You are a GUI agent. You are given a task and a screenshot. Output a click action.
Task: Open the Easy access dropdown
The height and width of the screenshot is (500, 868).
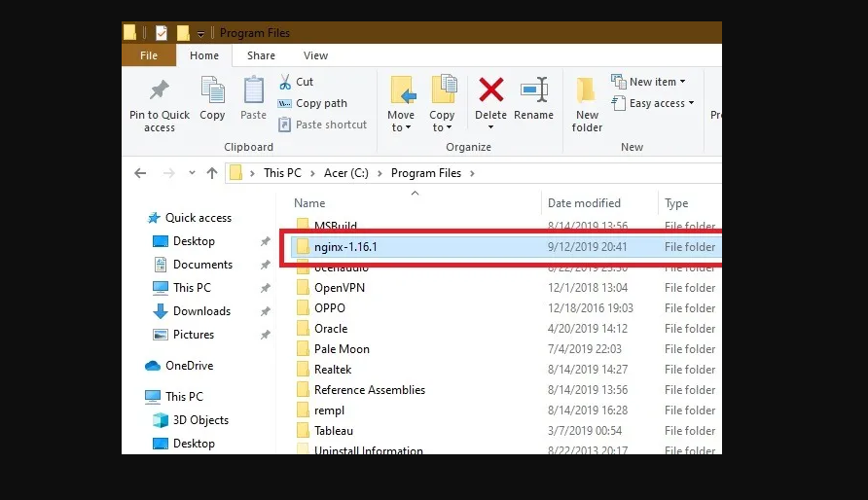653,103
